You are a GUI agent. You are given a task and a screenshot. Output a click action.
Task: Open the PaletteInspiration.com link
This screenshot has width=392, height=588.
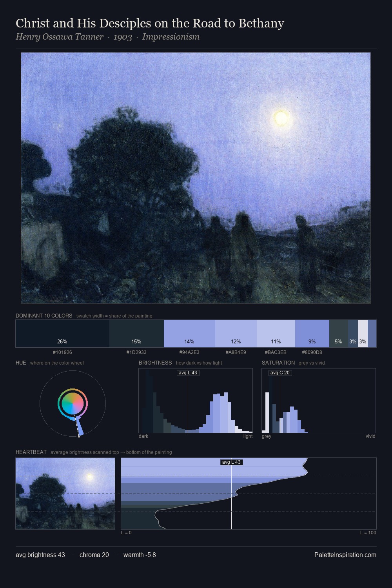point(345,555)
